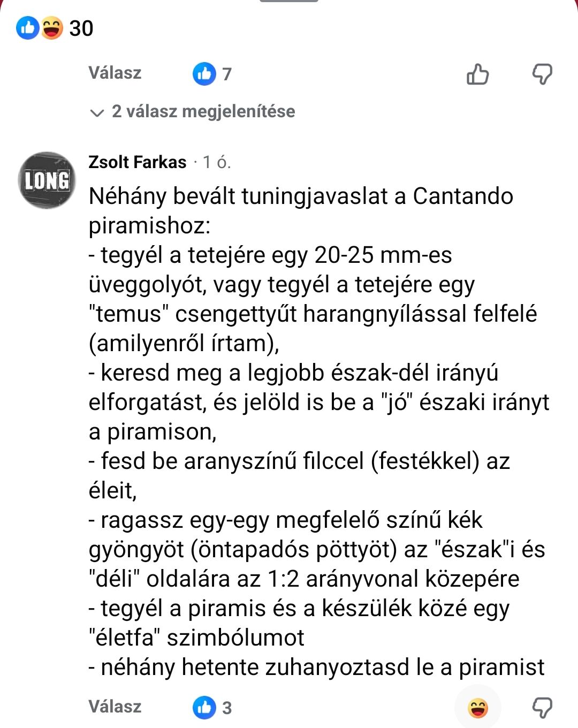578x728 pixels.
Task: Dislike the upper comment with thumbs-down outline
Action: click(542, 74)
